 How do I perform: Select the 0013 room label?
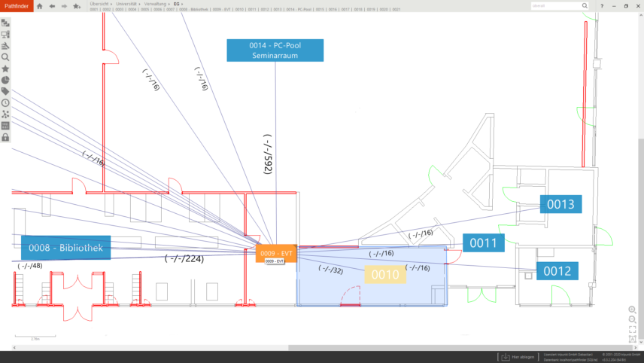click(560, 204)
